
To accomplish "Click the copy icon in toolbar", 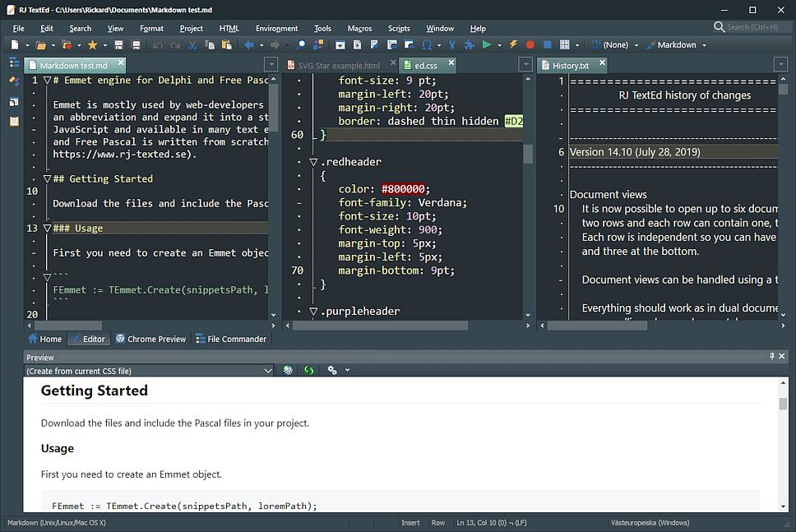I will point(209,45).
